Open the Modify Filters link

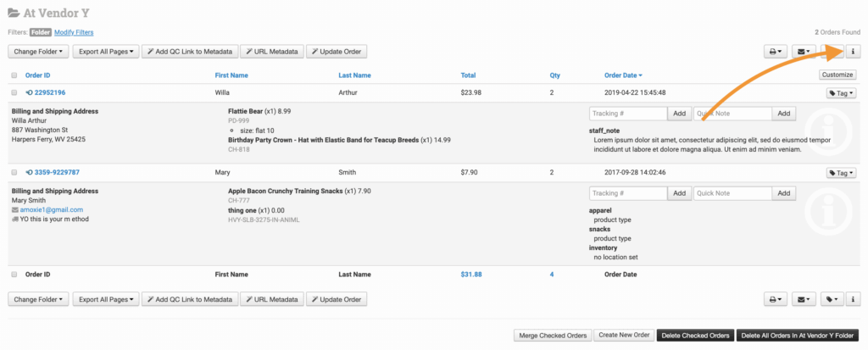75,32
